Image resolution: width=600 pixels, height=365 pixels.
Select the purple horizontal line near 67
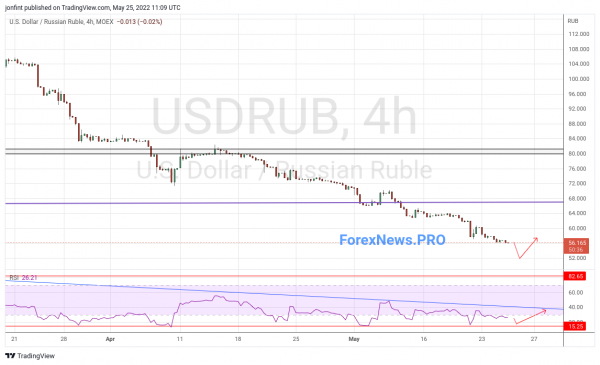pyautogui.click(x=284, y=202)
